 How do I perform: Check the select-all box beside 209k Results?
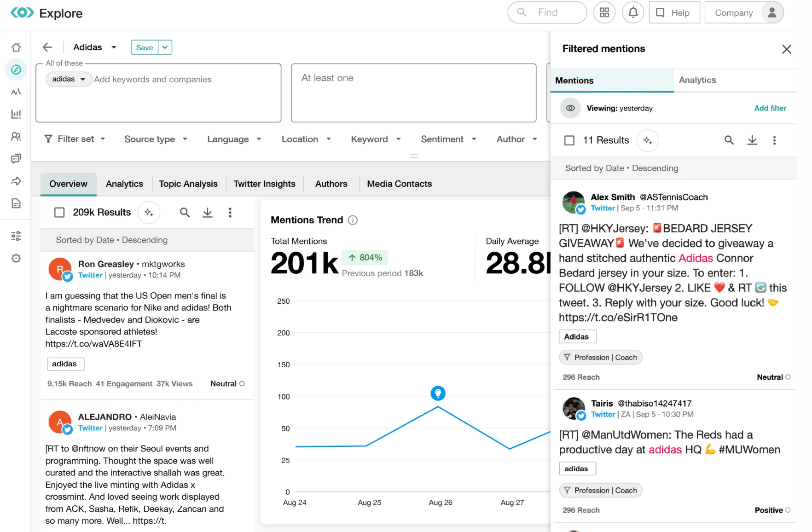[x=59, y=212]
